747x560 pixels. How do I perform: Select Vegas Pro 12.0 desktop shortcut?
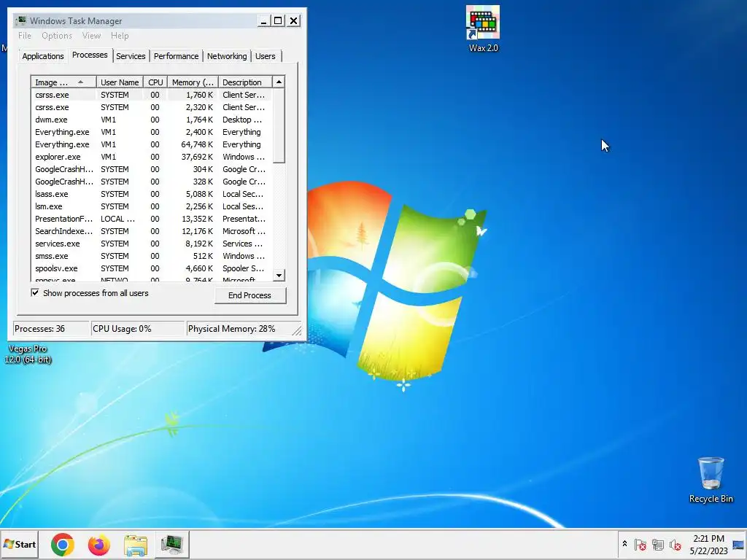tap(28, 354)
